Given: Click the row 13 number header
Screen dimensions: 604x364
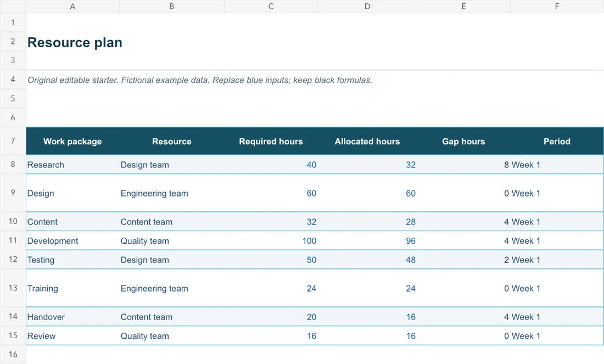Looking at the screenshot, I should point(13,288).
